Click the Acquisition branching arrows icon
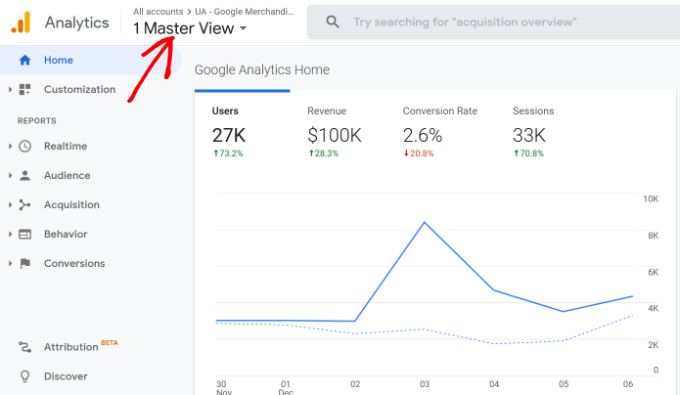Image resolution: width=680 pixels, height=395 pixels. click(25, 205)
